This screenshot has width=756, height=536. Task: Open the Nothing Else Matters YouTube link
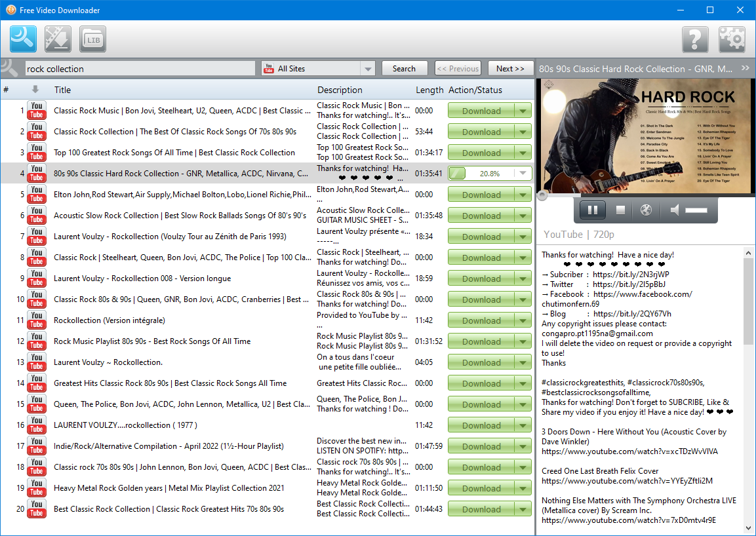[629, 520]
